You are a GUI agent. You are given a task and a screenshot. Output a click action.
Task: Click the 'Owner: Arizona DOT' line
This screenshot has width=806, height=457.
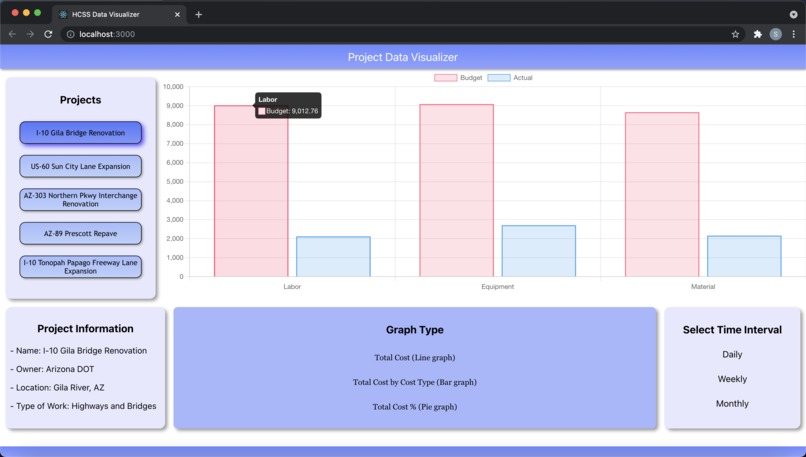coord(52,369)
